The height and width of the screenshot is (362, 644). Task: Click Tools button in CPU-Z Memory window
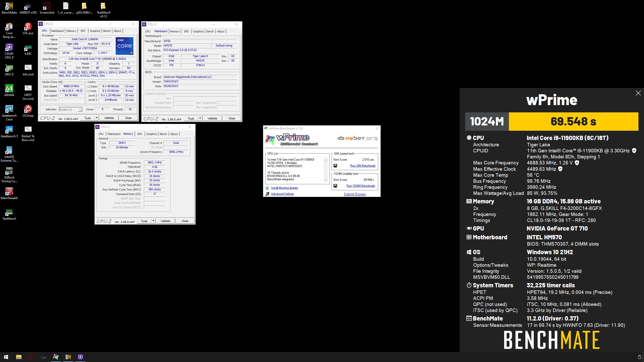(x=144, y=221)
